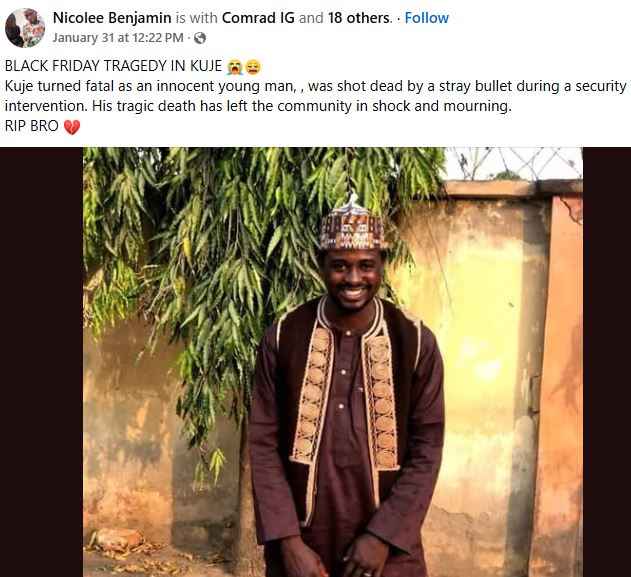Viewport: 631px width, 577px height.
Task: Open Nicolee Benjamin's profile picture
Action: pyautogui.click(x=25, y=28)
